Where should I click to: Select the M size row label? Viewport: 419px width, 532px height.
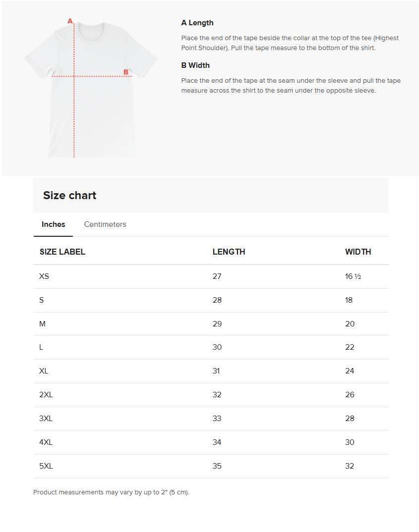[x=42, y=323]
